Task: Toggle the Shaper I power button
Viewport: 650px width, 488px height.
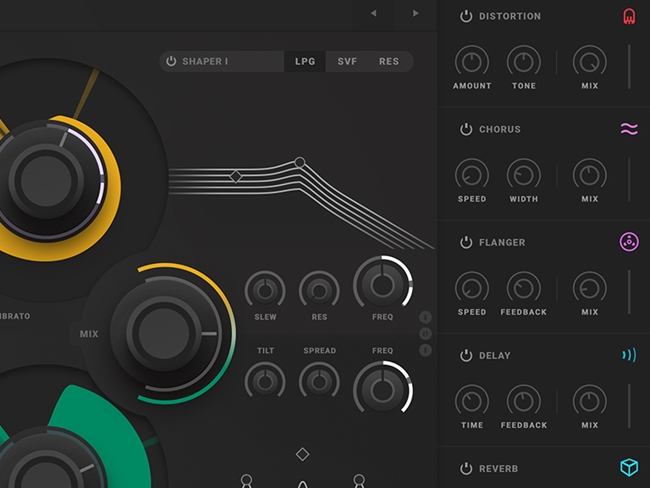Action: [x=171, y=61]
